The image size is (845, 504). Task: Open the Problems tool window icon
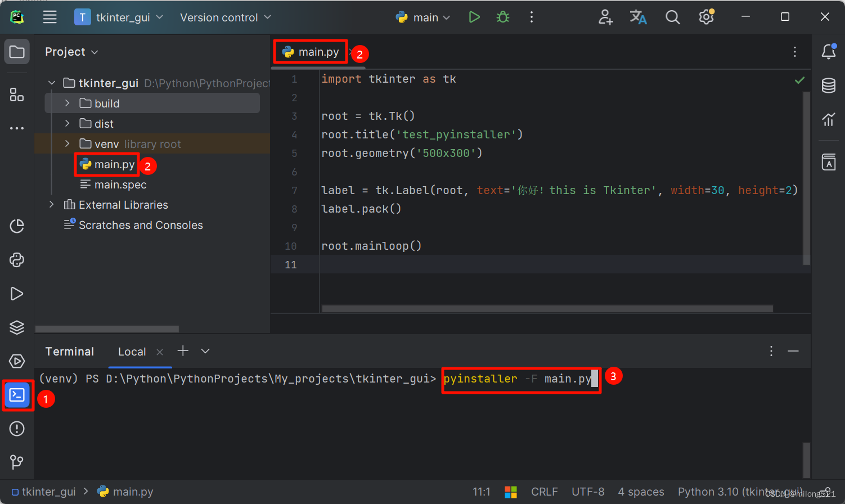tap(17, 429)
